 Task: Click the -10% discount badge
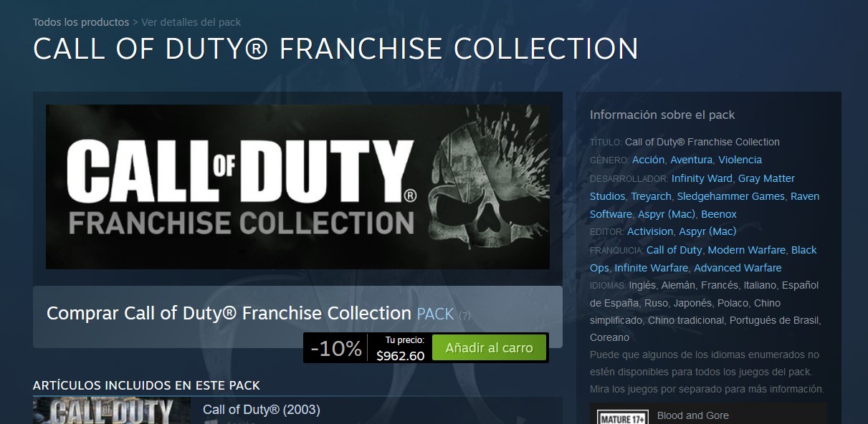336,348
